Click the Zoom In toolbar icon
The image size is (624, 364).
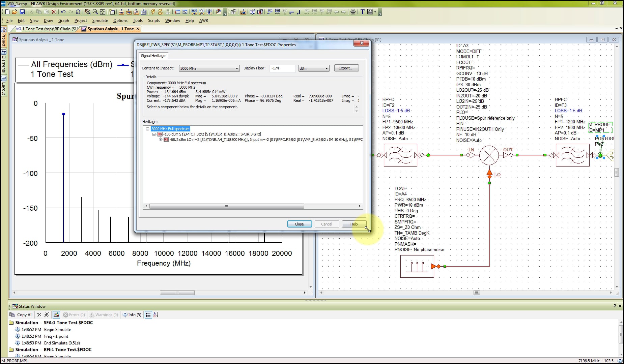(87, 12)
